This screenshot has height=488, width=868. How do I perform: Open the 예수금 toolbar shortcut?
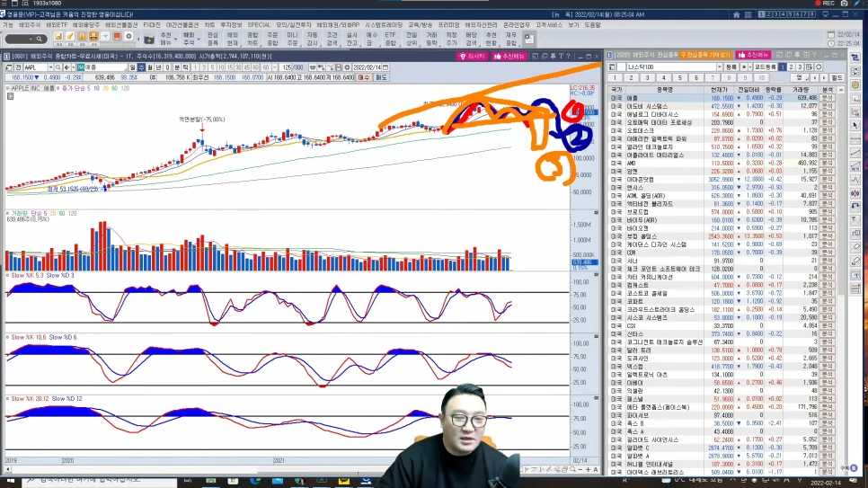pos(371,39)
